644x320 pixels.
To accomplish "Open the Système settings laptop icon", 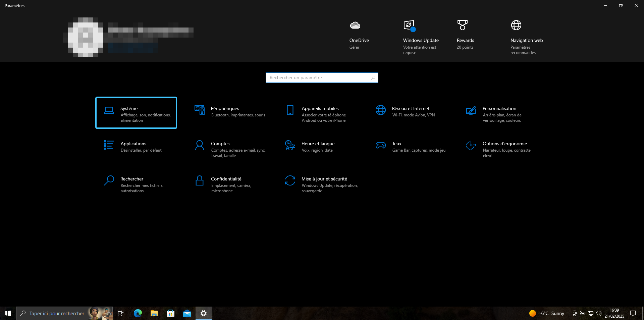I will pyautogui.click(x=109, y=110).
